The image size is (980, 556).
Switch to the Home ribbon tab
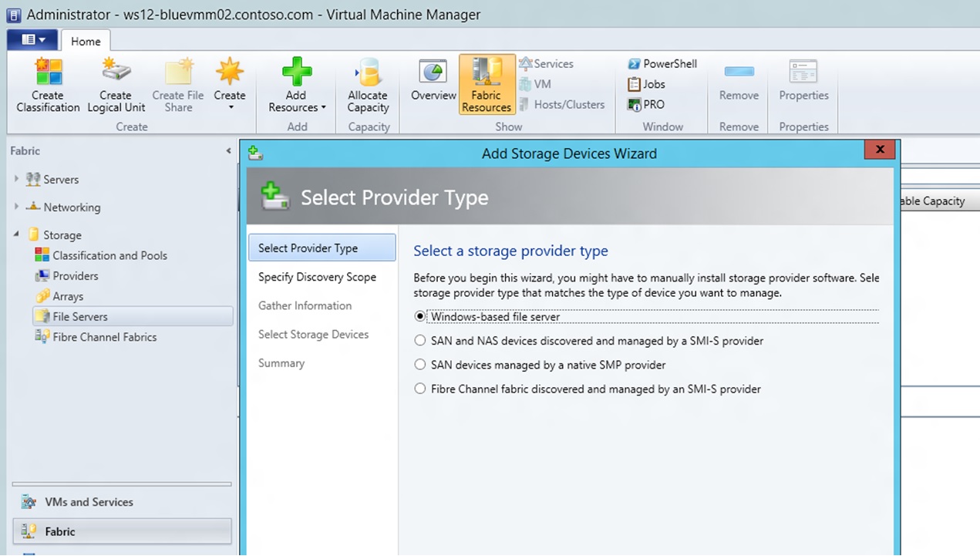pyautogui.click(x=85, y=41)
